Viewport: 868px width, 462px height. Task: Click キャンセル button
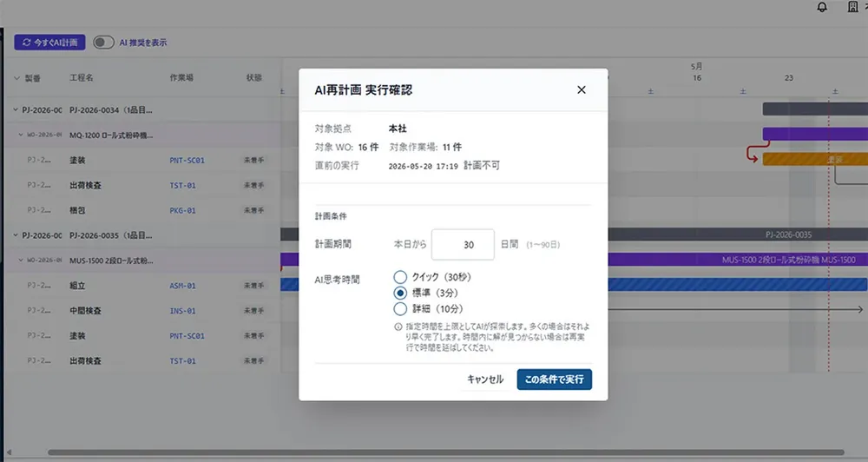(x=485, y=379)
